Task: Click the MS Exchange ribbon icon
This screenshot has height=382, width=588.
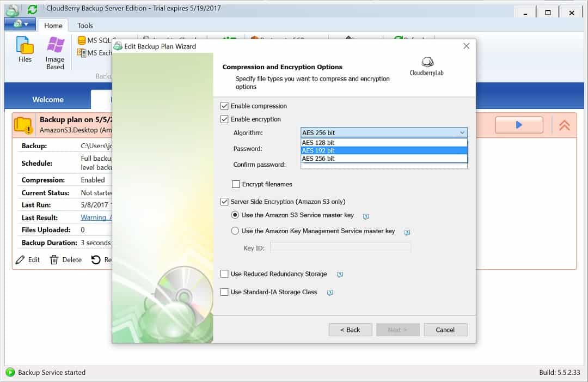Action: [x=82, y=53]
